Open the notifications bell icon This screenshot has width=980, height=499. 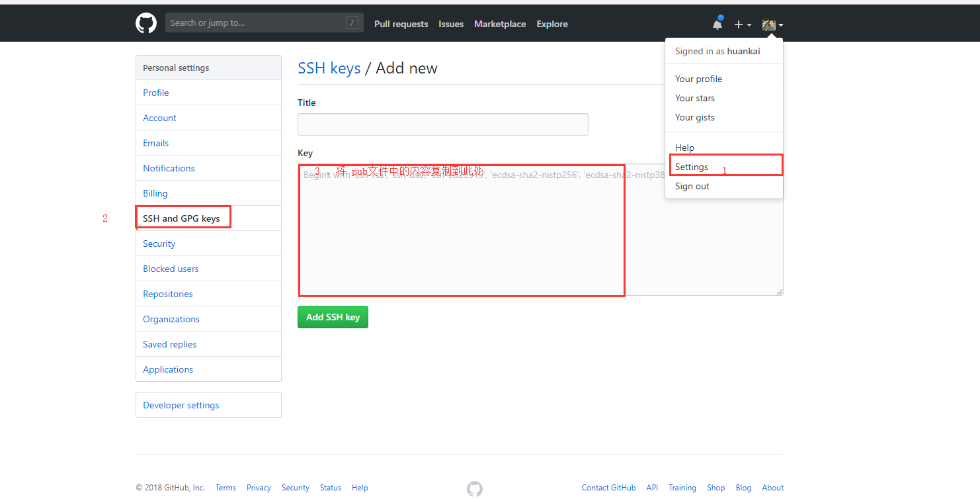717,24
